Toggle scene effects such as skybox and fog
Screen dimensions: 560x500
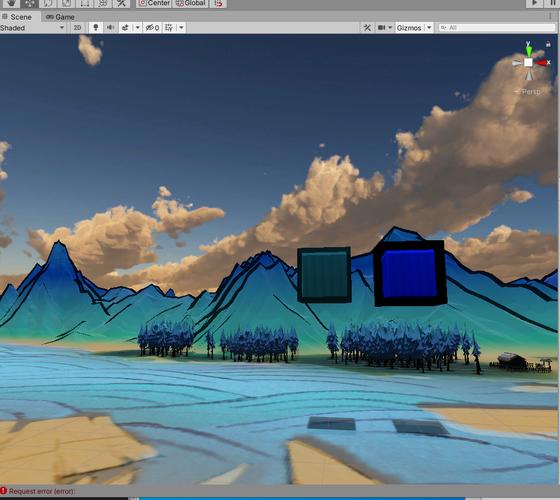coord(125,28)
